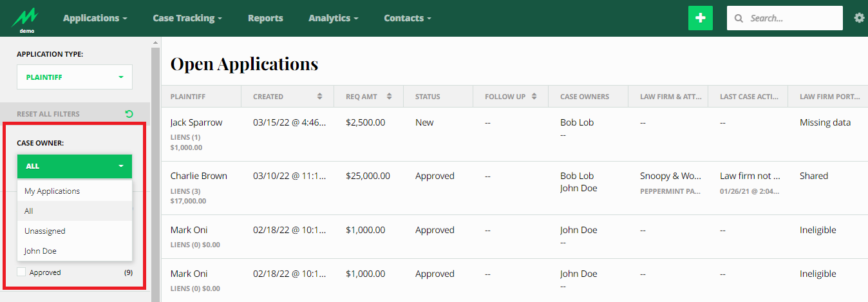Click the search magnifier icon
This screenshot has width=868, height=302.
coord(739,19)
